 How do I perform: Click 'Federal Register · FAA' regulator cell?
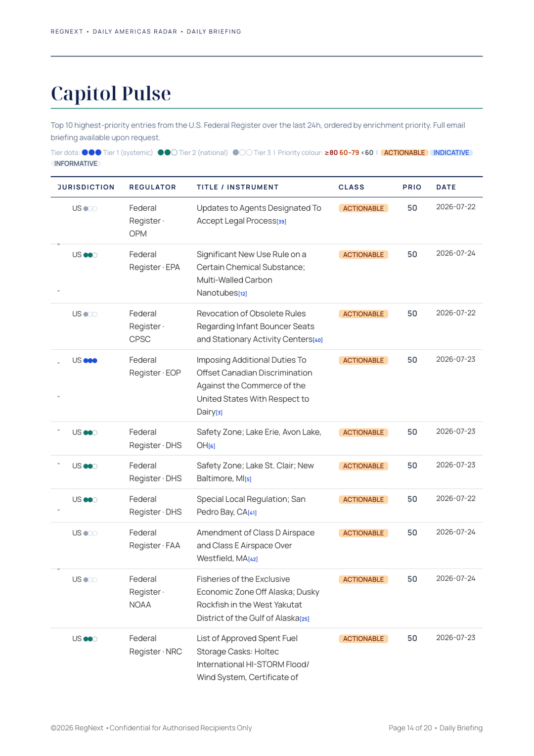155,539
